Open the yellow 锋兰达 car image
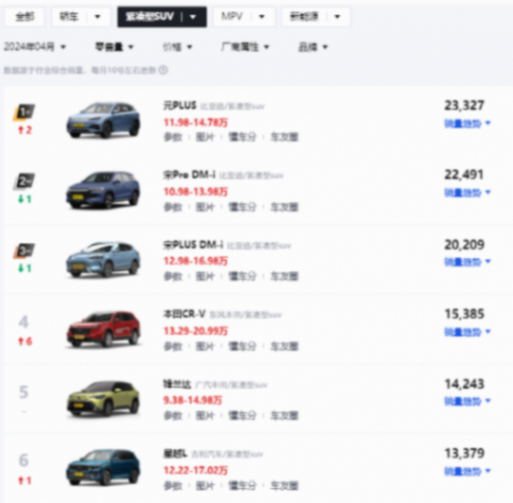Image resolution: width=513 pixels, height=503 pixels. [103, 399]
